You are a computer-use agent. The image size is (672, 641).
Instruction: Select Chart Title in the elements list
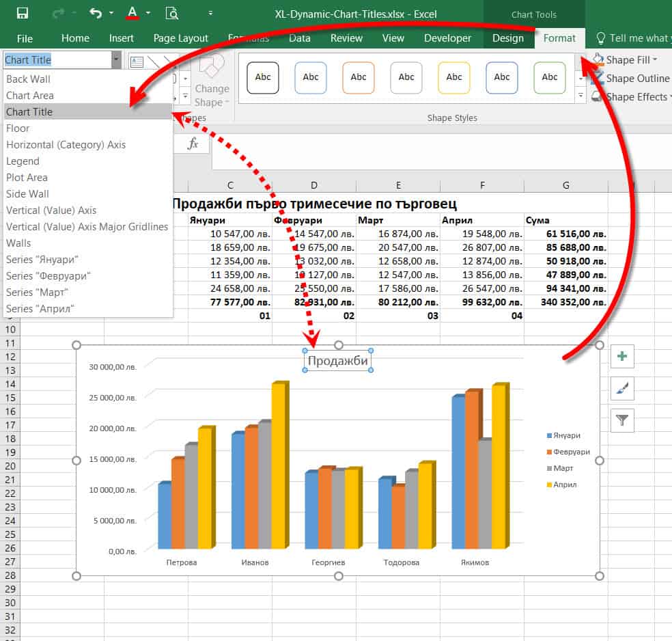(x=88, y=111)
